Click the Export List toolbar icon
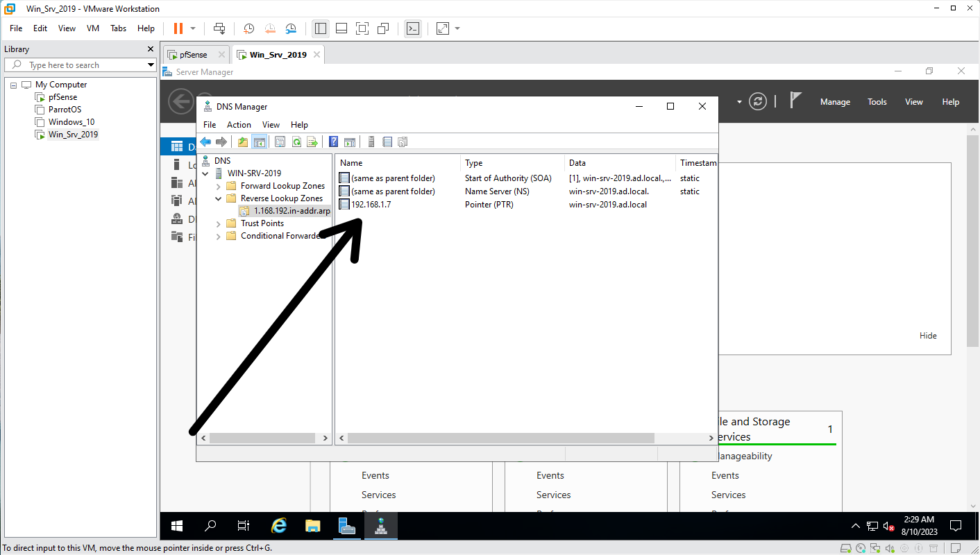Viewport: 980px width, 555px height. [312, 142]
